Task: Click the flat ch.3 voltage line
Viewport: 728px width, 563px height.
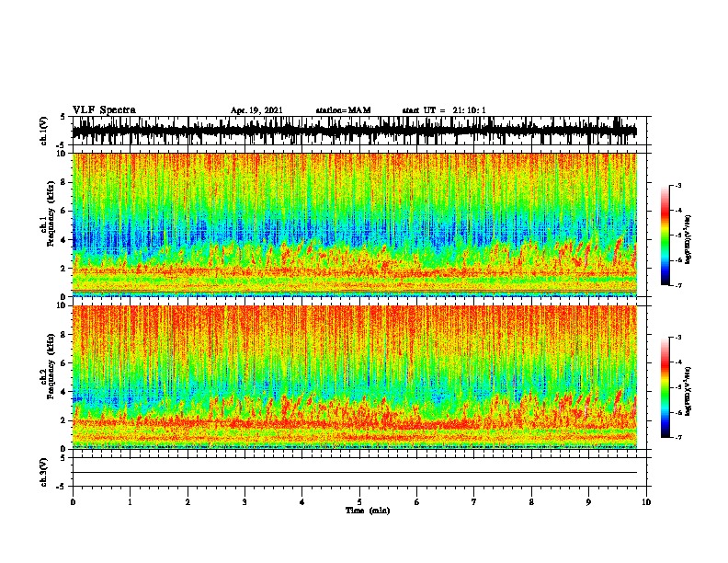Action: coord(355,473)
